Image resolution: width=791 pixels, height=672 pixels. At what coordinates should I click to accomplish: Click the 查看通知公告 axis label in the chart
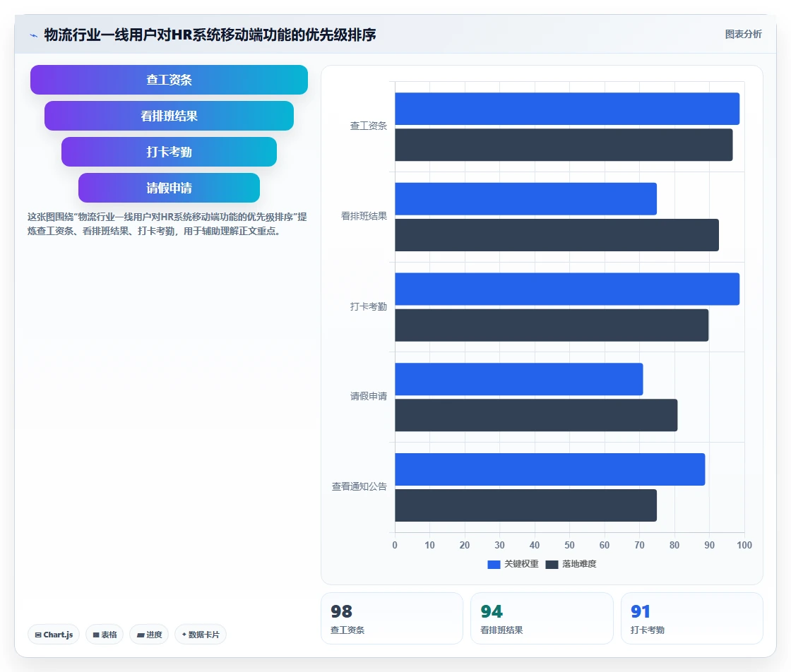click(x=359, y=486)
